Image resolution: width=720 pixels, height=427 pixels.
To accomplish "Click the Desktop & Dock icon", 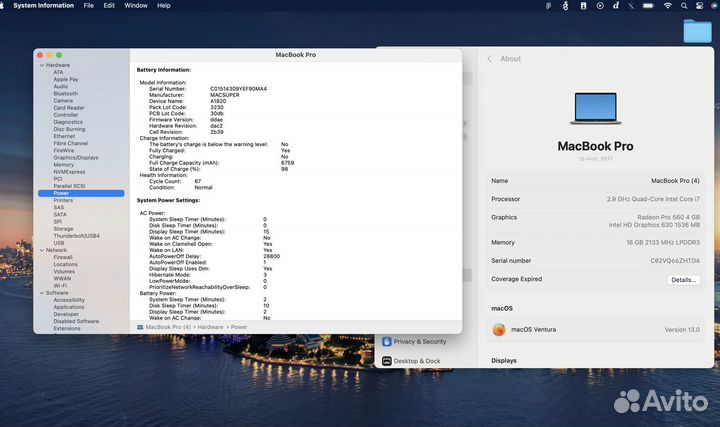I will (387, 361).
